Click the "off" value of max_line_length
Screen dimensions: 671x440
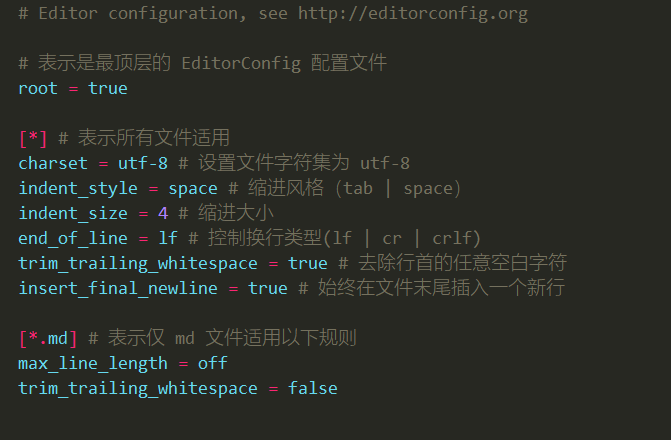[x=213, y=363]
